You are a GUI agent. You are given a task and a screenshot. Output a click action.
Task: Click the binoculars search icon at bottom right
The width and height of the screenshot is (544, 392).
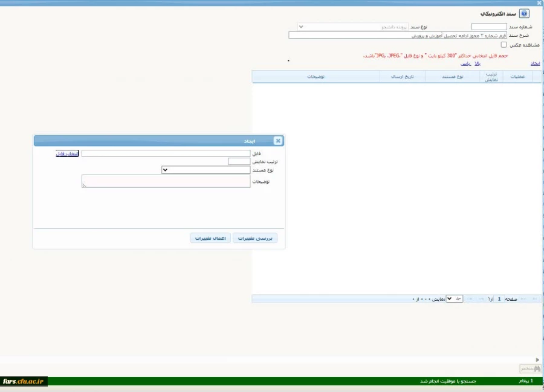[x=537, y=368]
